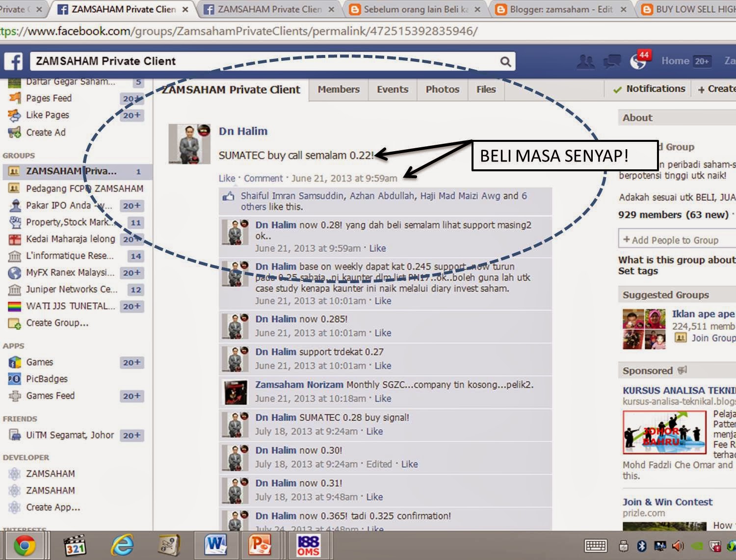Screen dimensions: 736x560
Task: Click the search magnifier icon
Action: [x=505, y=61]
